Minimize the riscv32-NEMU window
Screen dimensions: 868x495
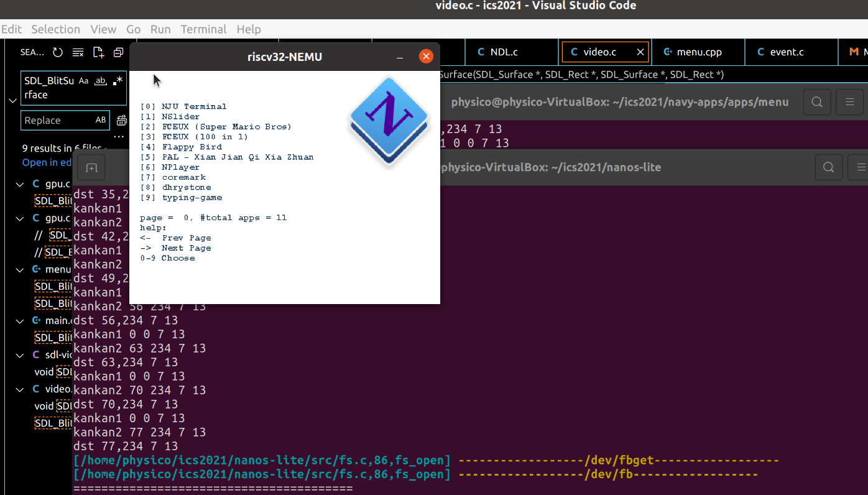pos(400,57)
